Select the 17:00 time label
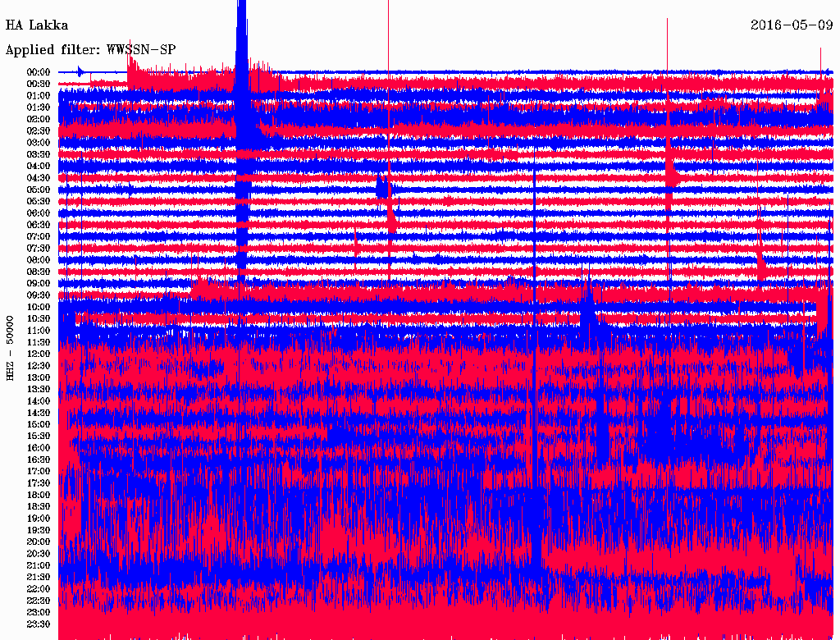This screenshot has width=840, height=640. (39, 472)
